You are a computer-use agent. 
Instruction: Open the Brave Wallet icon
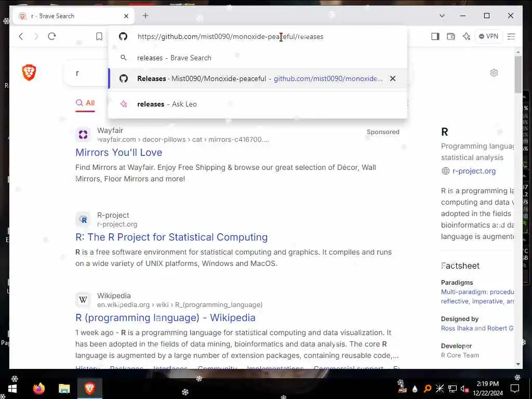click(x=451, y=36)
